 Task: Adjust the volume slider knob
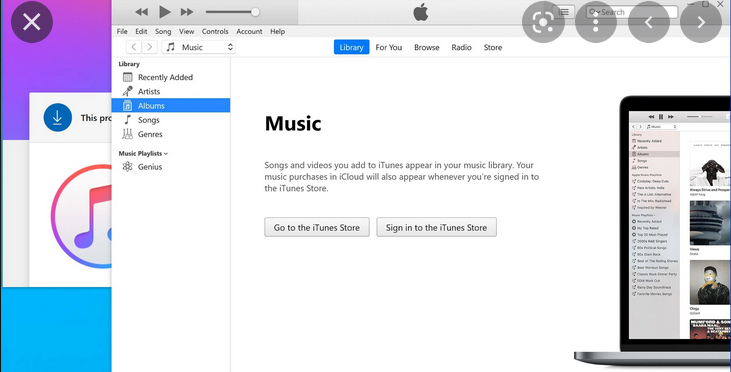(x=255, y=12)
